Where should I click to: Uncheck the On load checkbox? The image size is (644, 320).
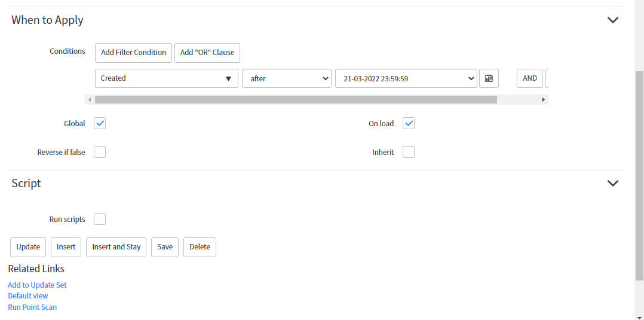pos(409,123)
